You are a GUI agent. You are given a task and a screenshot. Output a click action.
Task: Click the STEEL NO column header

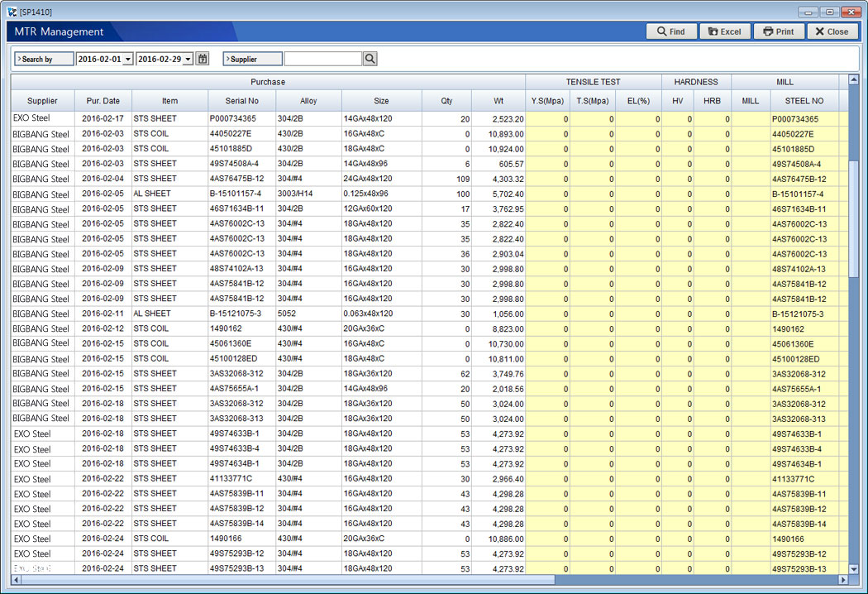pos(804,101)
